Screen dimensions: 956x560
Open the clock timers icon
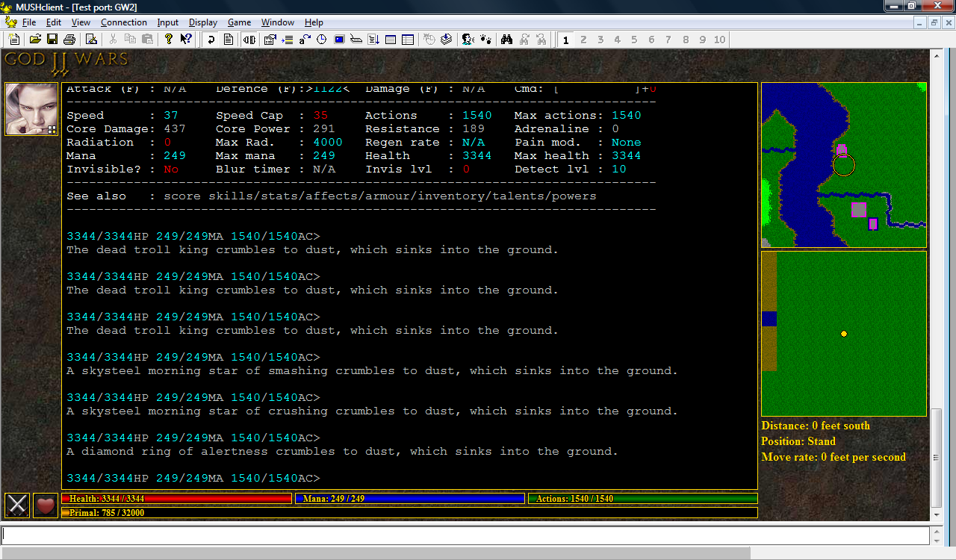pos(321,40)
